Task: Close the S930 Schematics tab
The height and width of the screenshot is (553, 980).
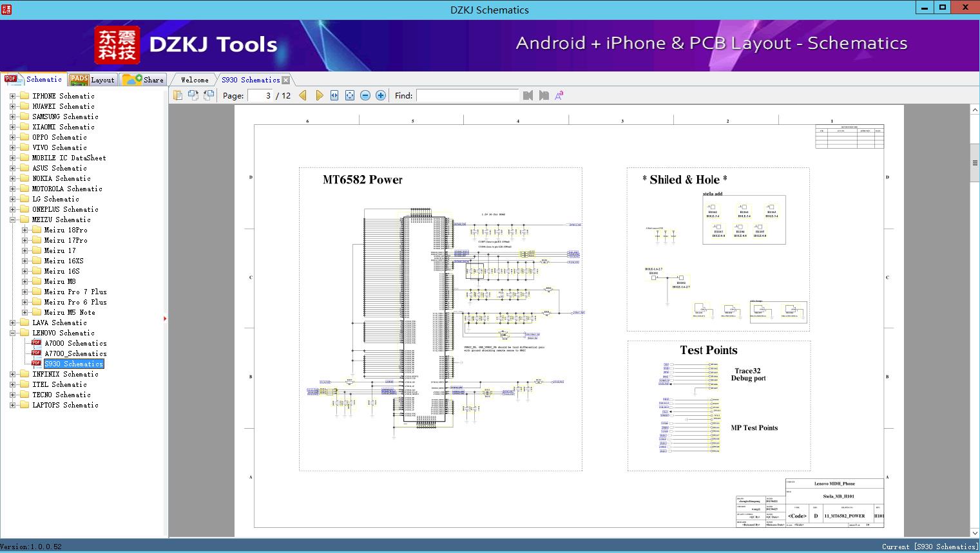Action: (286, 80)
